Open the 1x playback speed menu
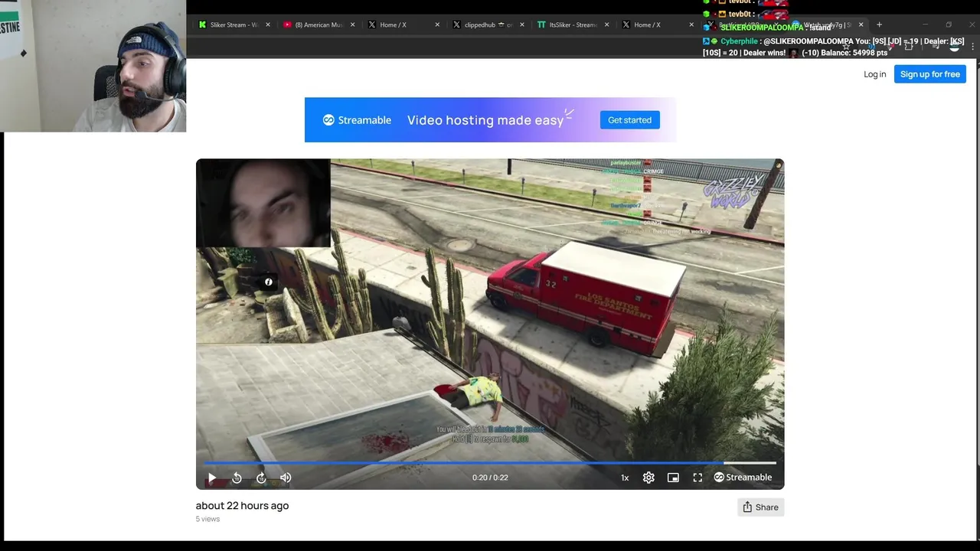This screenshot has width=980, height=551. [625, 478]
